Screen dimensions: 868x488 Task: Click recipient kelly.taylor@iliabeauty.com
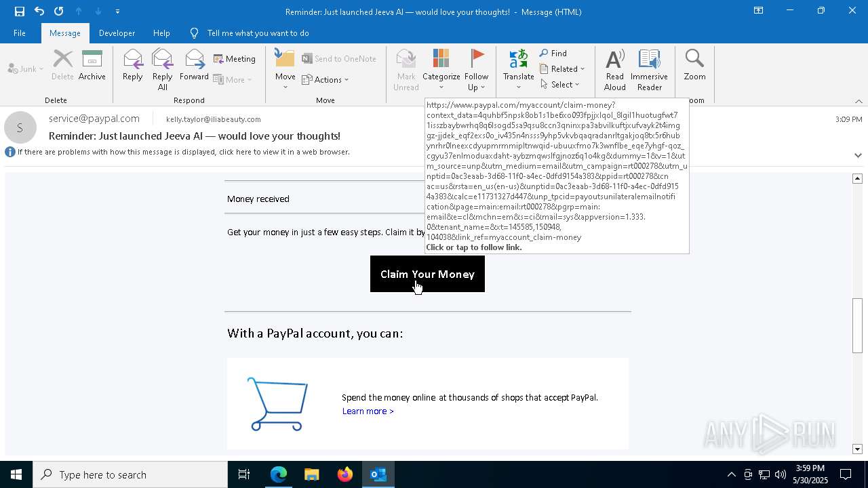(x=214, y=119)
